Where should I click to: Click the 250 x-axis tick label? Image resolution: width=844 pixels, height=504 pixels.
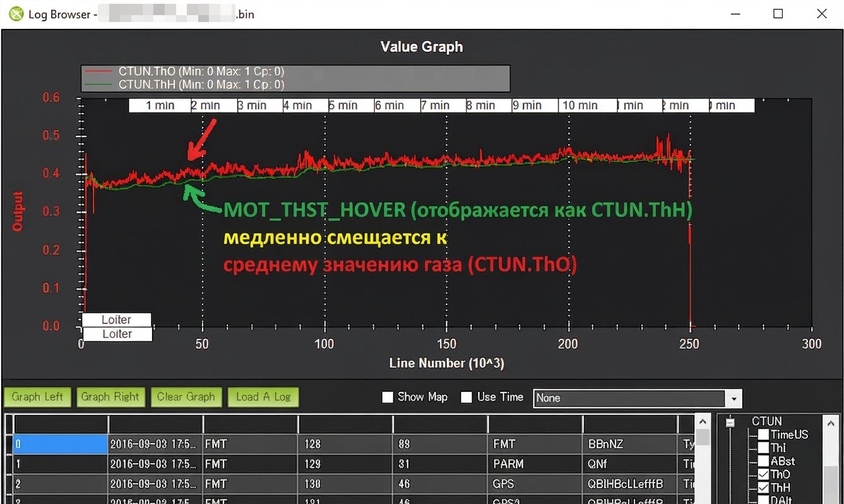pos(689,344)
